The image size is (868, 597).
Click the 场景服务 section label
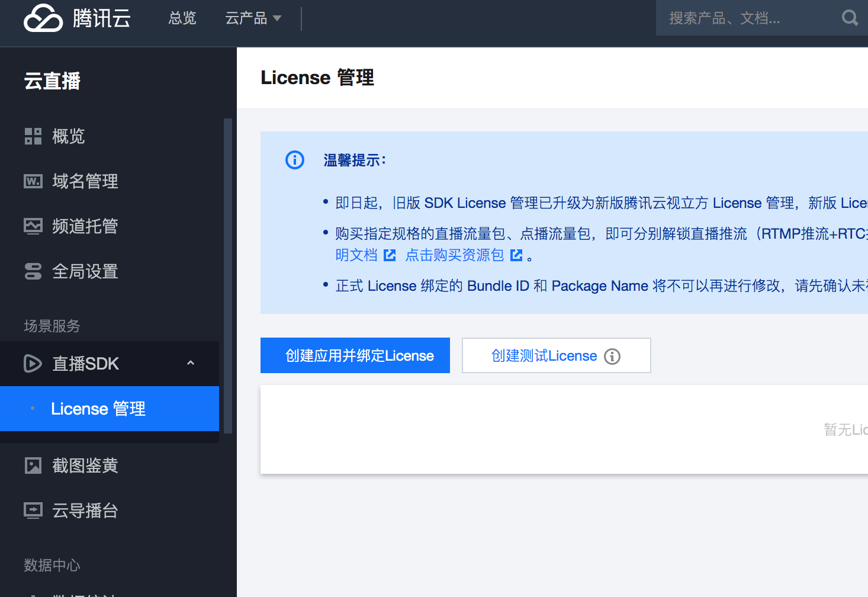[x=52, y=326]
